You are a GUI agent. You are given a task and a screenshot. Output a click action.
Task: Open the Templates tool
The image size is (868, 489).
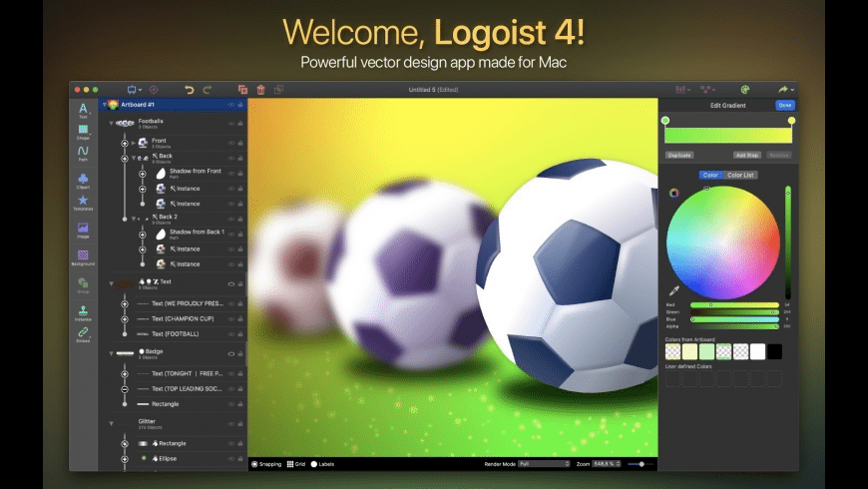(83, 203)
